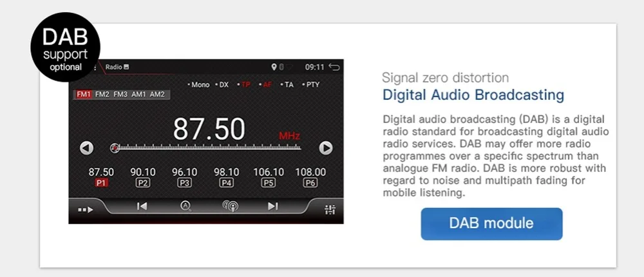Go back using the return arrow
Viewport: 644px width, 277px height.
coord(334,67)
